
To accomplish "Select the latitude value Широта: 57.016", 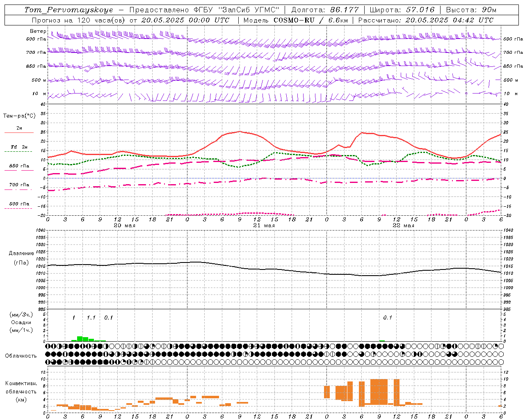I will 402,10.
